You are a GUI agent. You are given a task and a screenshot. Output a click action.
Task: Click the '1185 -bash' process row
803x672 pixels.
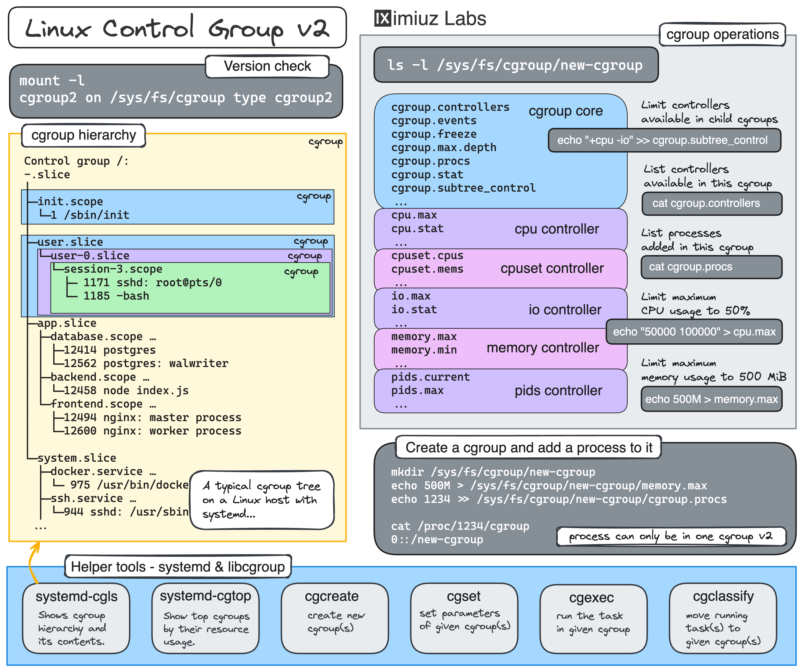point(116,296)
